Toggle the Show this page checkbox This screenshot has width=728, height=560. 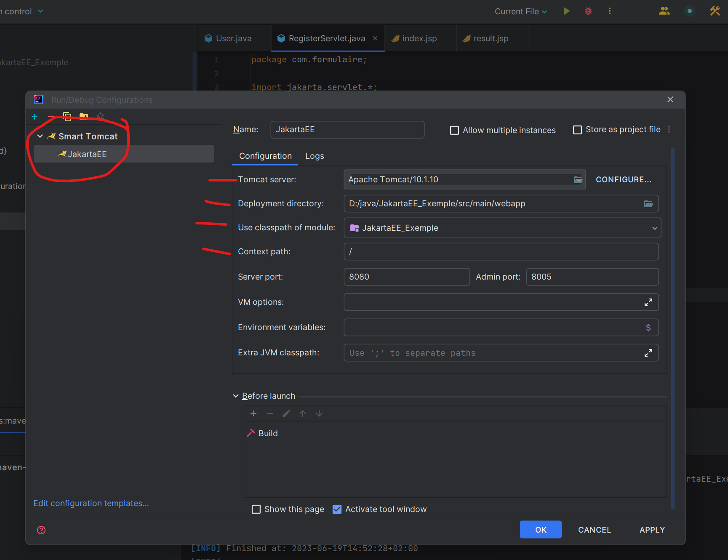coord(256,509)
